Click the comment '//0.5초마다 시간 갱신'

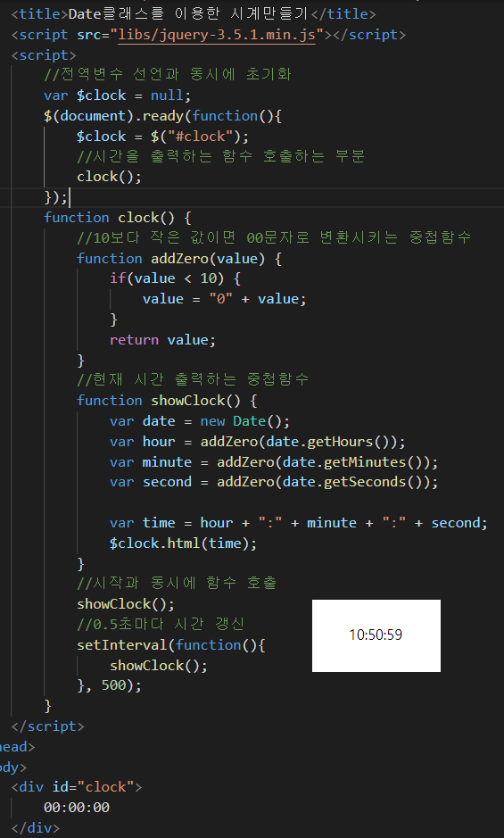click(x=161, y=624)
